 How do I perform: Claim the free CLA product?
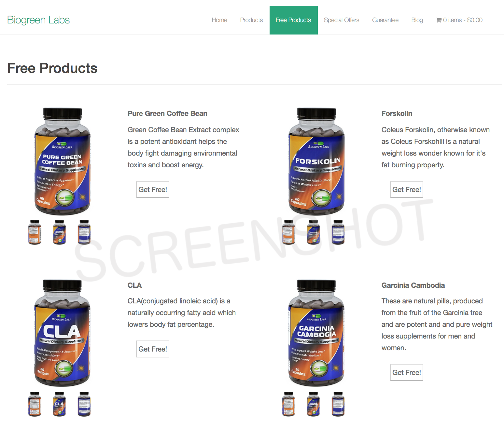coord(153,349)
